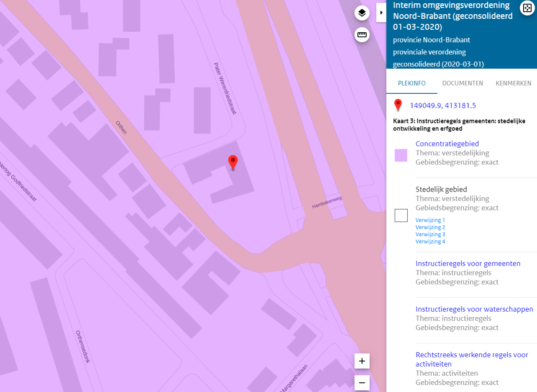This screenshot has height=392, width=537.
Task: Zoom in with the plus button
Action: point(362,361)
